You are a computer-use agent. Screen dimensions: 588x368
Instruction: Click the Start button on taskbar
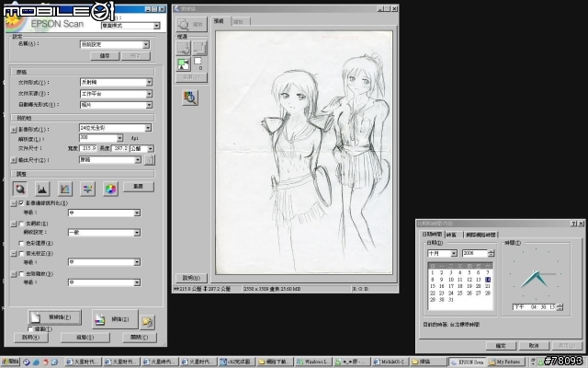click(10, 362)
